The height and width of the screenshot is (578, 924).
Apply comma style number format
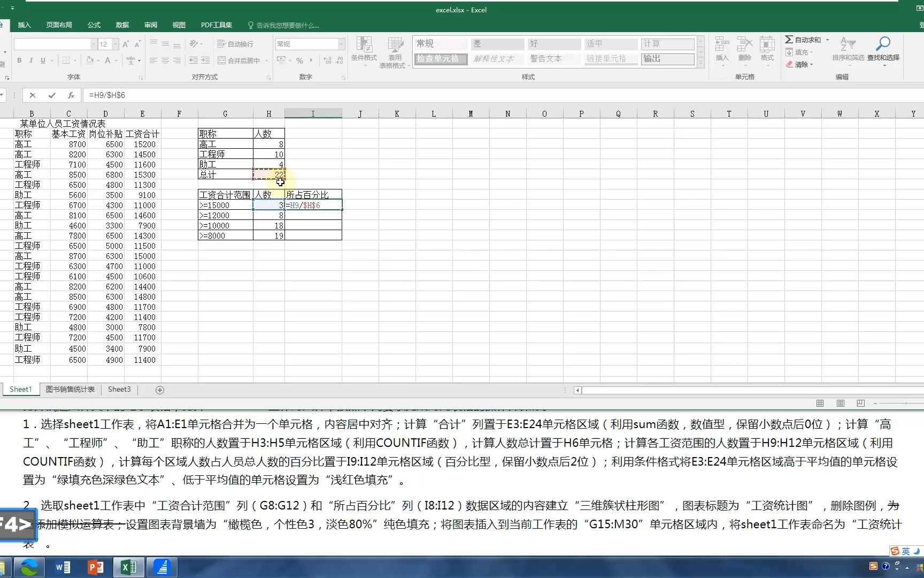coord(312,60)
